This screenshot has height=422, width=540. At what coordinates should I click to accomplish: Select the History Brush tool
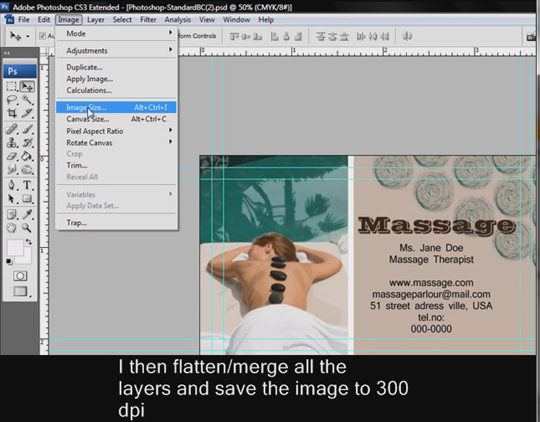coord(27,143)
